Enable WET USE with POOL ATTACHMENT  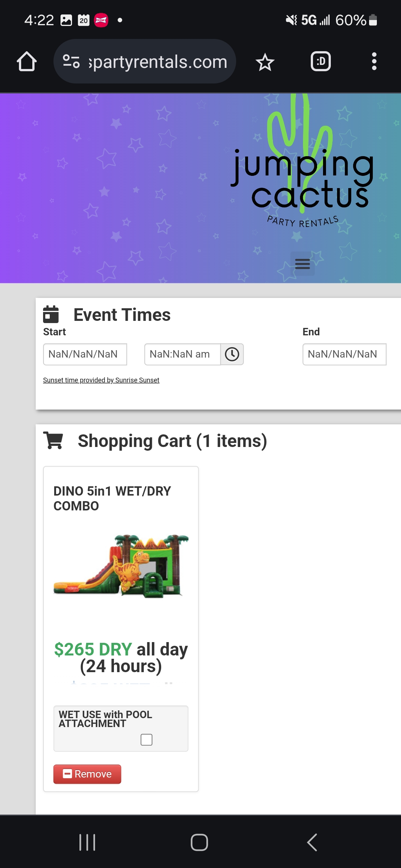pos(146,740)
